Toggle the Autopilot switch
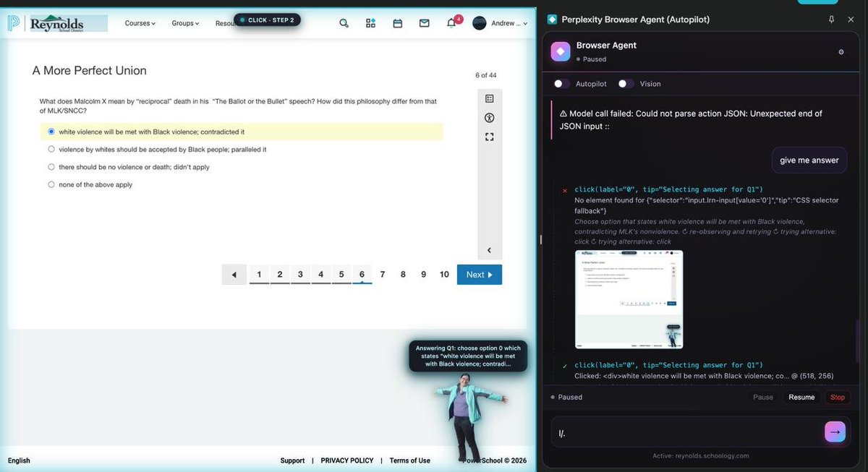The image size is (868, 472). [x=562, y=84]
